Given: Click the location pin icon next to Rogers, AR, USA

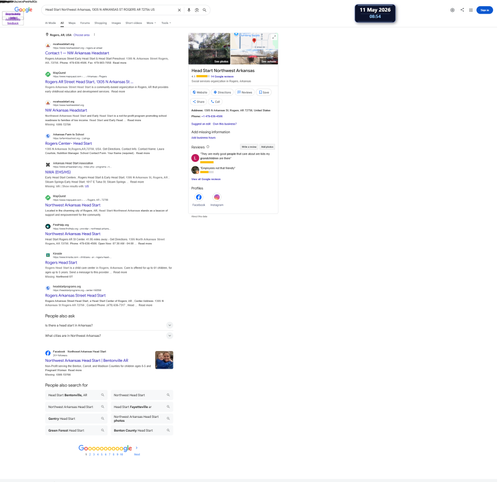Looking at the screenshot, I should click(x=47, y=35).
